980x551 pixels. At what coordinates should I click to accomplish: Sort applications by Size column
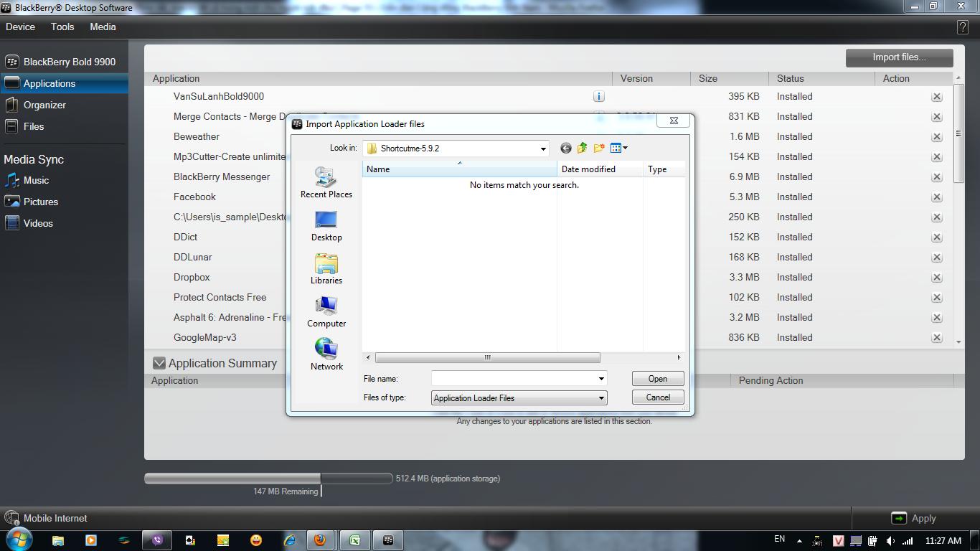click(730, 78)
